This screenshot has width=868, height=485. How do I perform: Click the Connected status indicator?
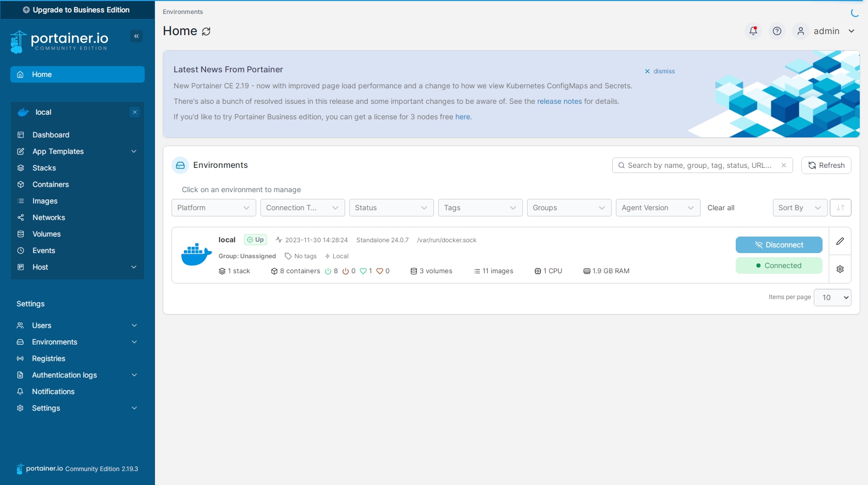(779, 265)
